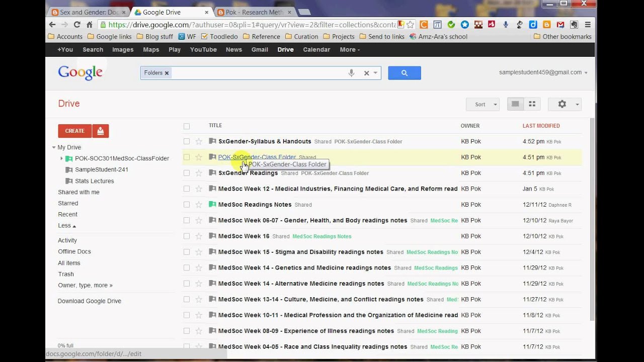Collapse sidebar options with Less
644x362 pixels.
(x=66, y=226)
